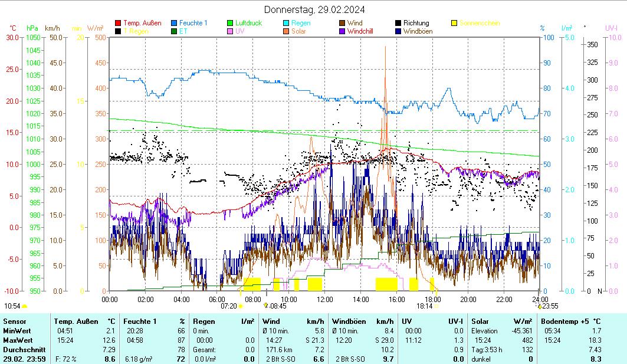627x364 pixels.
Task: Click the T Regen legend label
Action: click(136, 31)
